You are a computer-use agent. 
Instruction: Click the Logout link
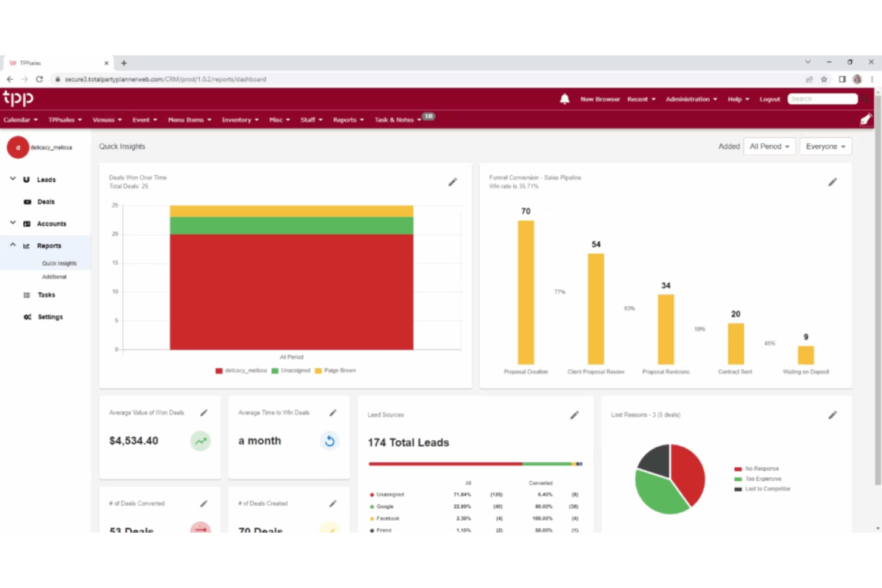(769, 99)
